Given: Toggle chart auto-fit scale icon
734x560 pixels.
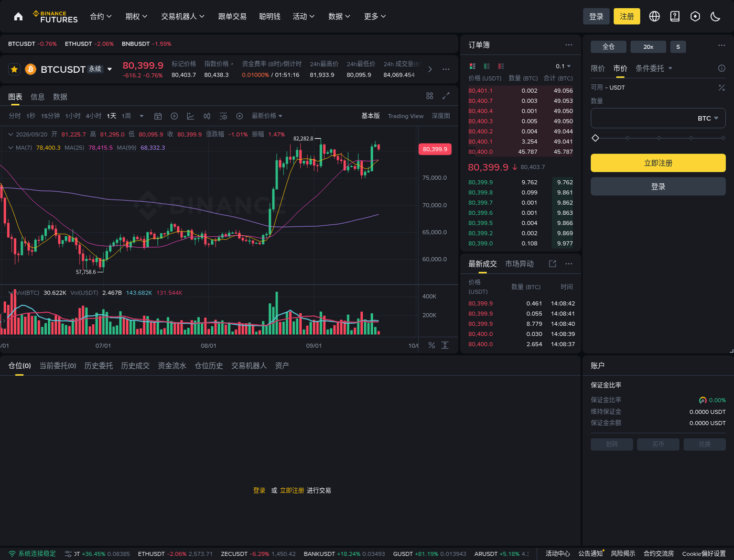Looking at the screenshot, I should pos(445,345).
